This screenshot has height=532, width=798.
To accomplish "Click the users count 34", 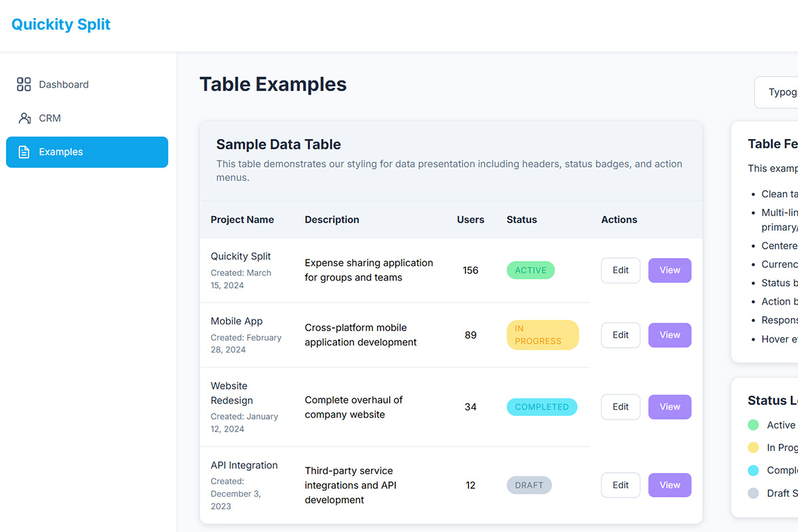I will [x=471, y=407].
